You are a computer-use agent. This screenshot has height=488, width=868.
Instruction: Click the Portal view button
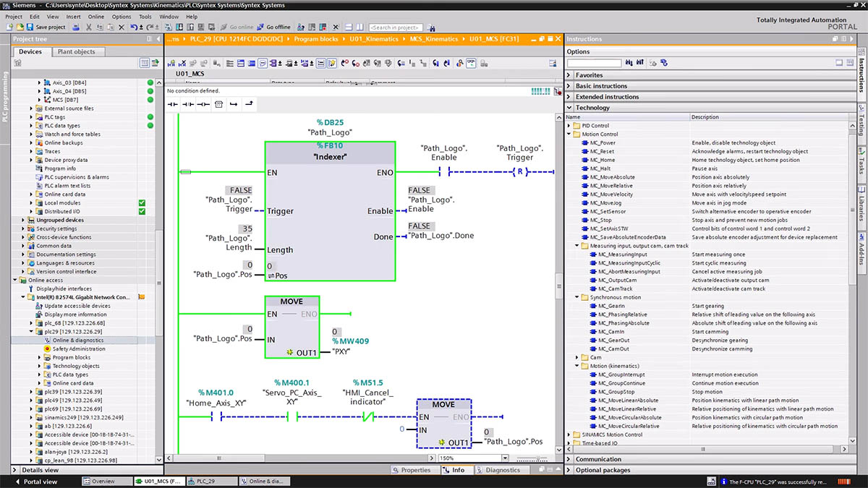coord(35,481)
